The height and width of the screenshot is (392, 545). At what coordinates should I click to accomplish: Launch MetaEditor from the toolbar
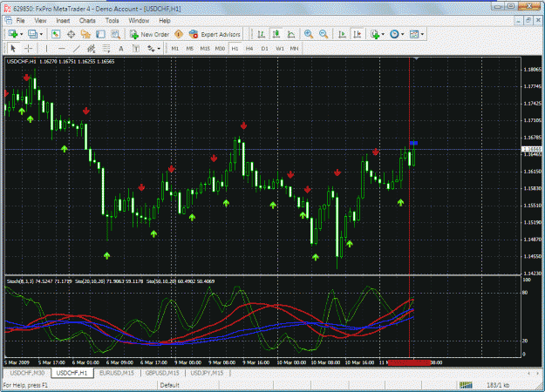click(x=179, y=34)
